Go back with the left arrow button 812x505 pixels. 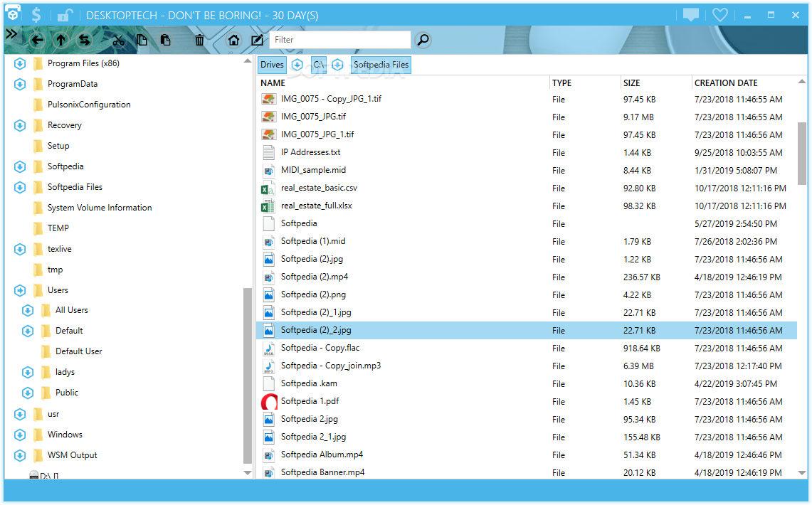(37, 40)
